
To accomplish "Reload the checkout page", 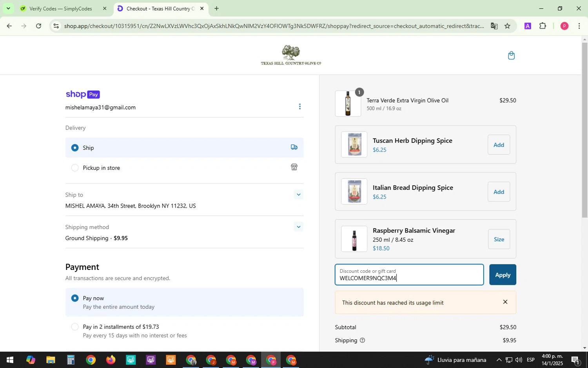I will point(38,26).
